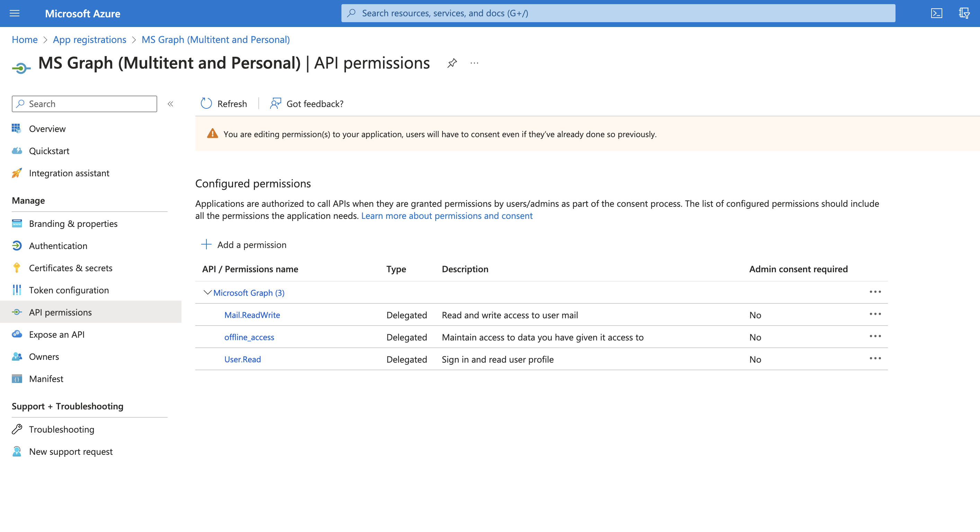Open User.Read row options menu
Screen dimensions: 980x532
point(875,358)
